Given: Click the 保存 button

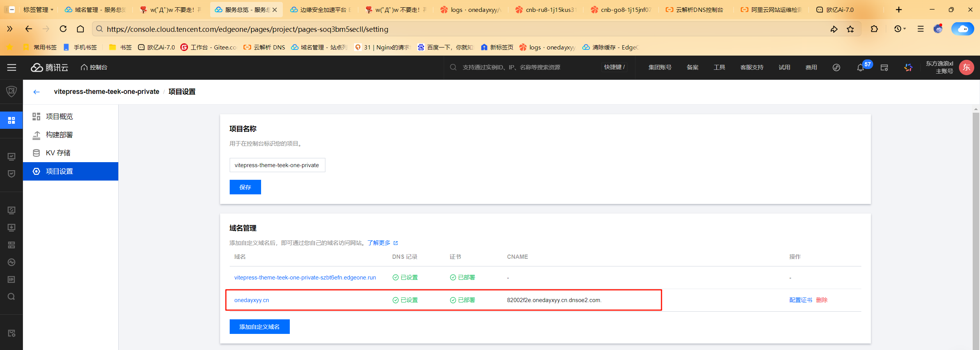Looking at the screenshot, I should tap(245, 187).
